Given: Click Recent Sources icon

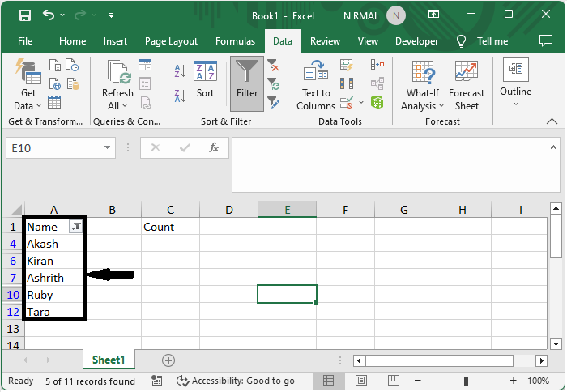Looking at the screenshot, I should (x=72, y=65).
